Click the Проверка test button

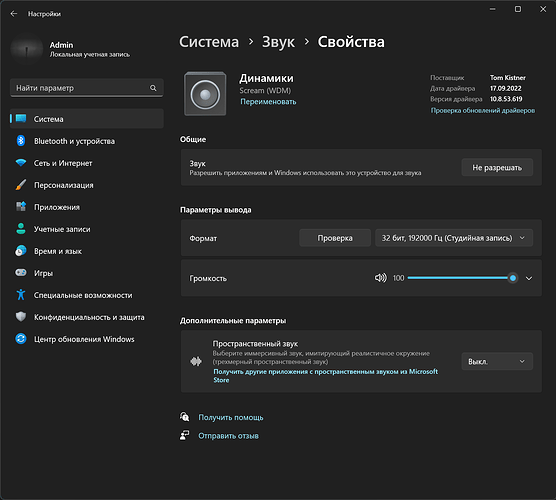click(335, 238)
